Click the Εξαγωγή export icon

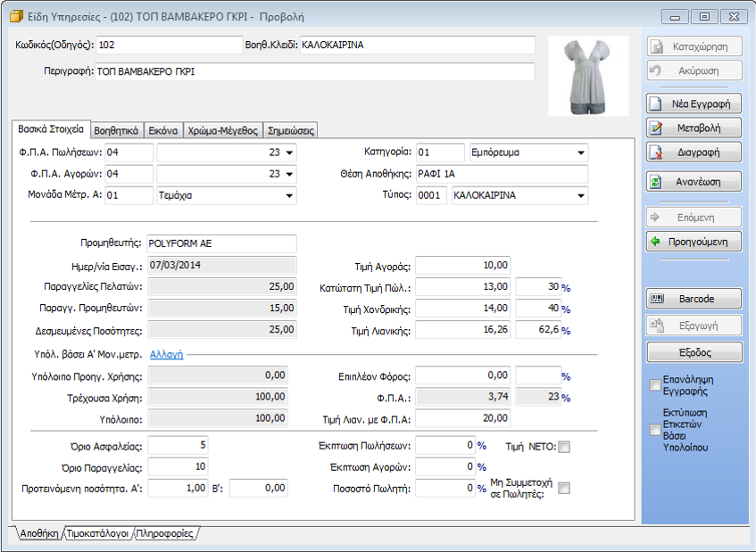657,325
